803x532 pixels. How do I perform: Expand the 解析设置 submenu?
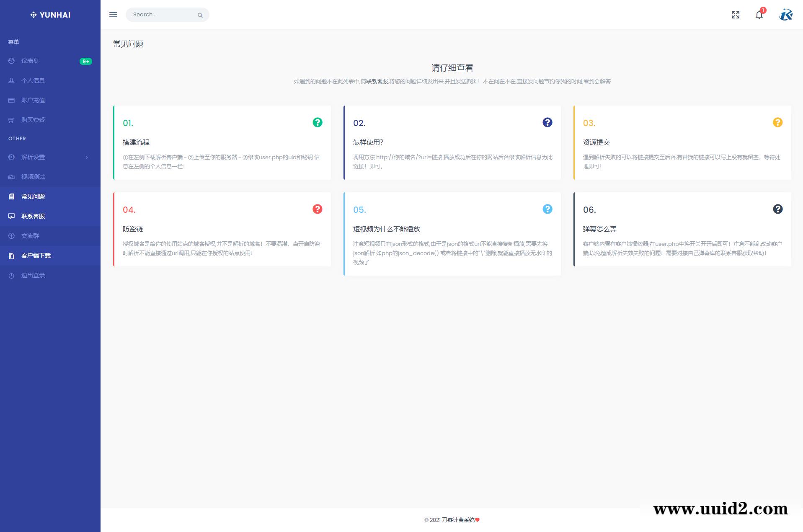click(33, 157)
